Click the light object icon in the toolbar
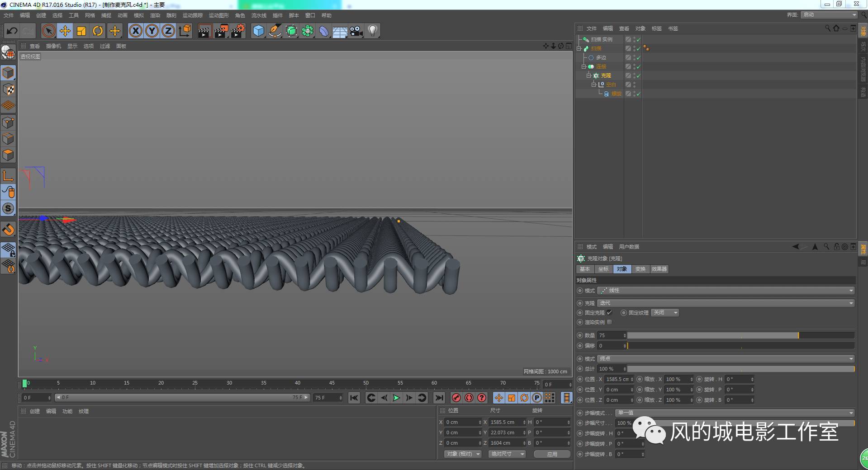The image size is (868, 470). click(x=372, y=31)
